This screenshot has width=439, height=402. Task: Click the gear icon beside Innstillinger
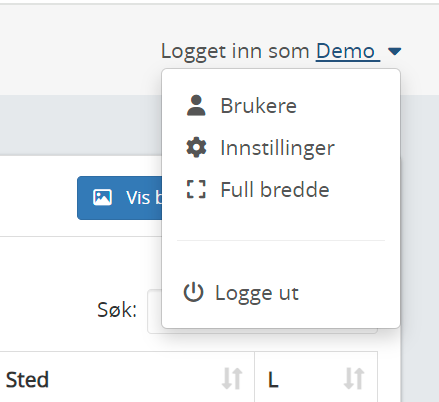tap(196, 147)
